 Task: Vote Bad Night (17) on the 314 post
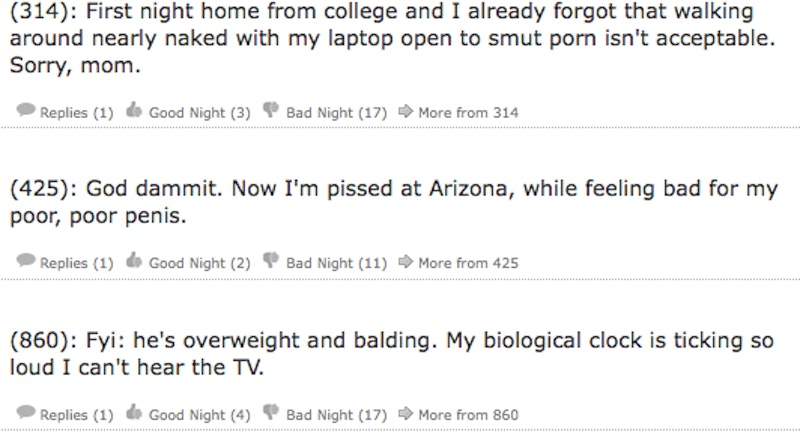(x=336, y=113)
